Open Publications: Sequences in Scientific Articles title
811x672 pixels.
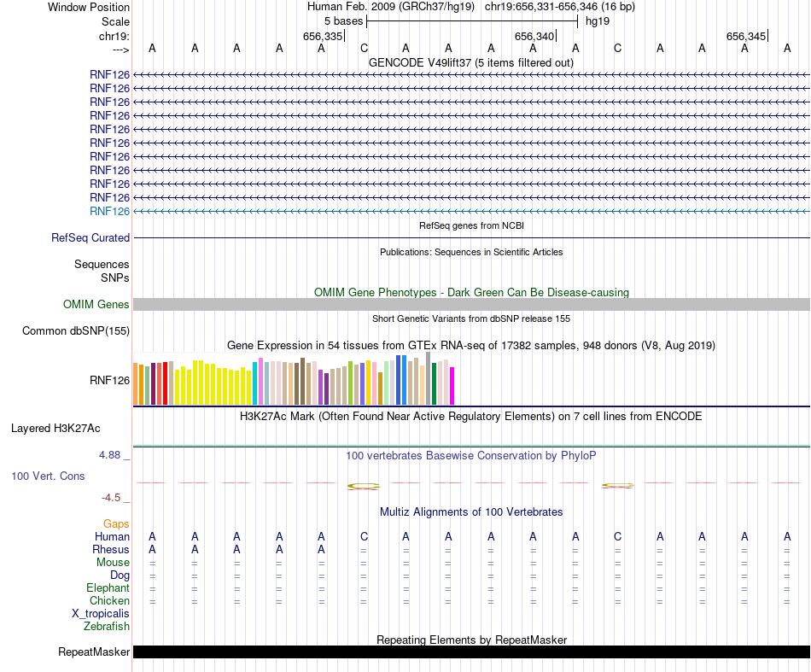click(x=471, y=252)
